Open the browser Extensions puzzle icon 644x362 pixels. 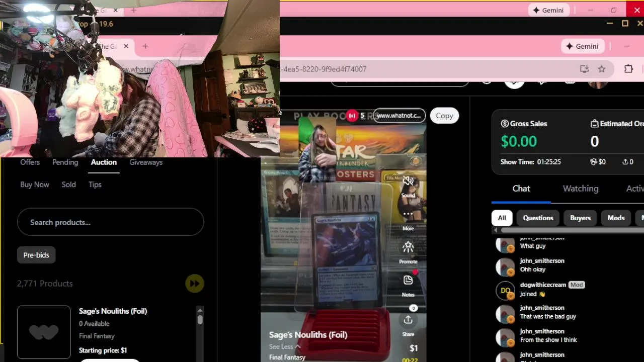[628, 69]
